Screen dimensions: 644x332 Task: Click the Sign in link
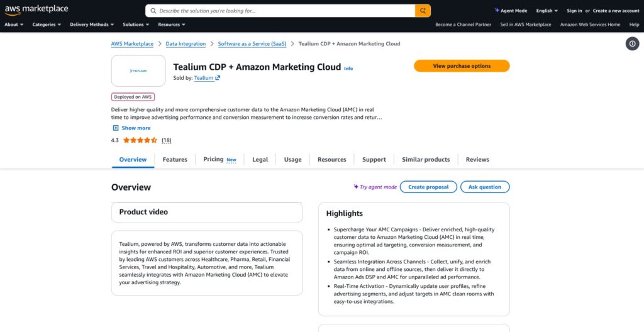[x=574, y=11]
